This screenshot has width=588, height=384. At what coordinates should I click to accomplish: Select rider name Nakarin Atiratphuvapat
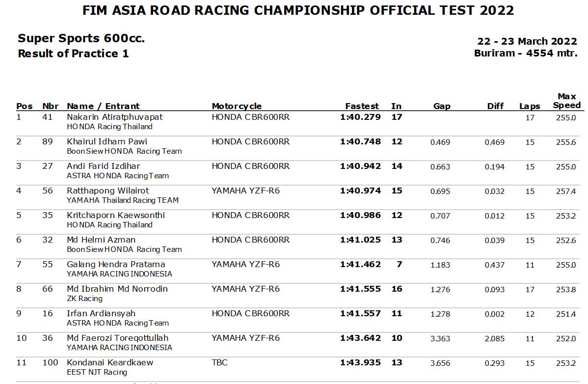coord(115,117)
